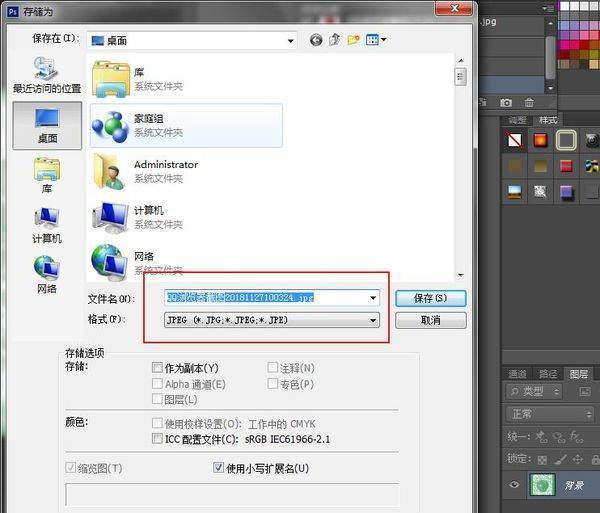Click the Back navigation arrow icon
The height and width of the screenshot is (513, 600).
point(317,40)
